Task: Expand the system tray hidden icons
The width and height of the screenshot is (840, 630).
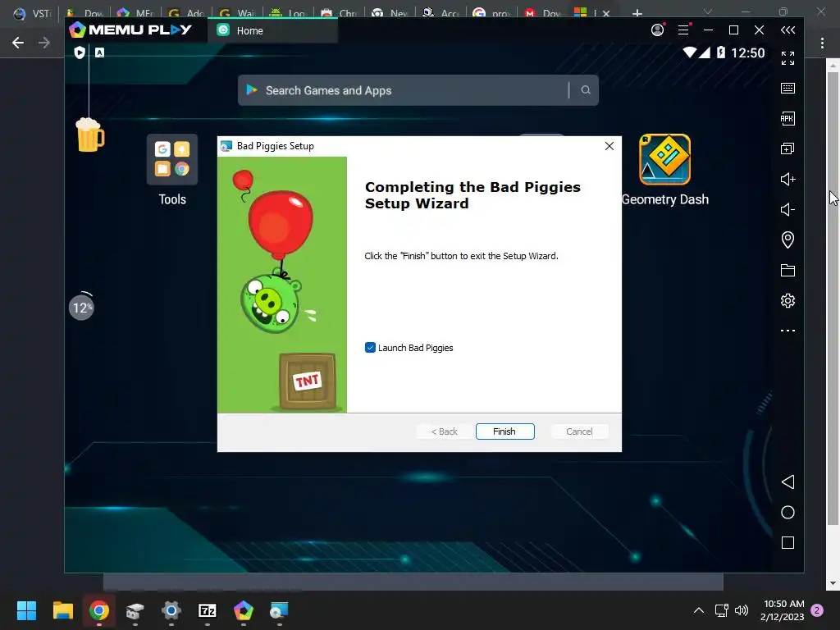Action: pos(699,610)
